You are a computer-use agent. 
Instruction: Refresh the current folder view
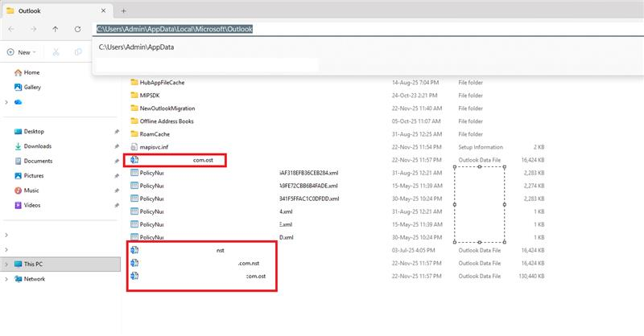click(x=77, y=29)
